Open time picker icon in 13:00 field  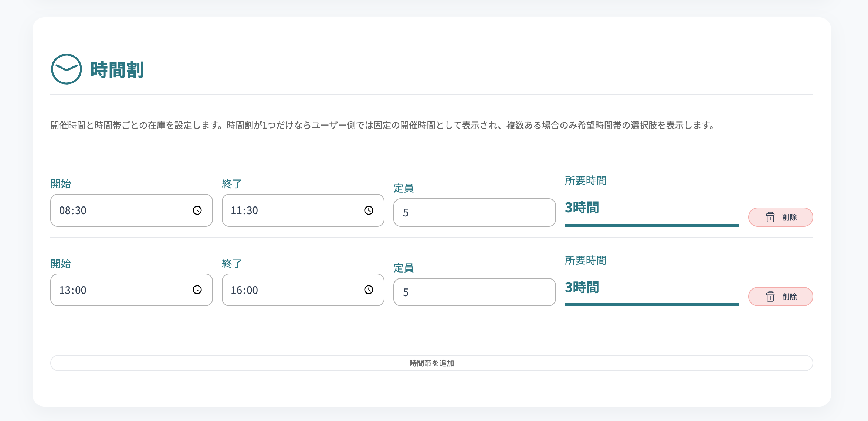point(197,290)
